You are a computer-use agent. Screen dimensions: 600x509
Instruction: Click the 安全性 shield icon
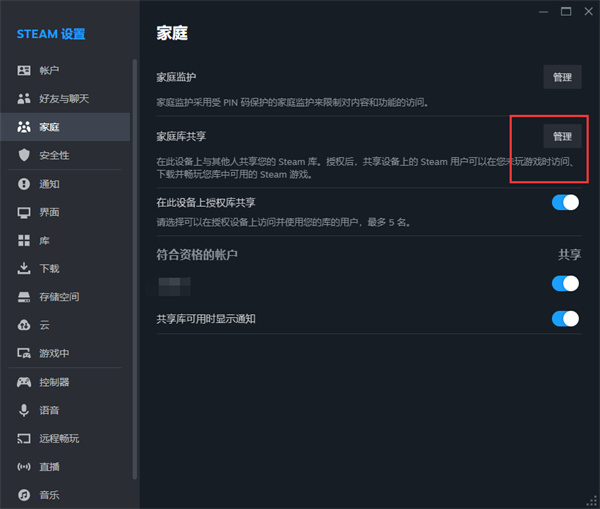coord(24,155)
